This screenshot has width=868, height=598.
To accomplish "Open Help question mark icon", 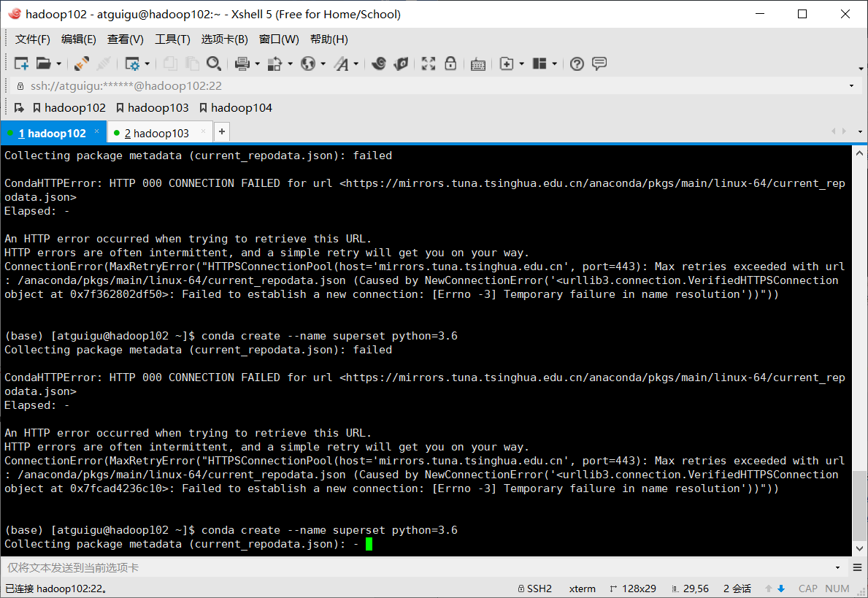I will click(x=577, y=64).
